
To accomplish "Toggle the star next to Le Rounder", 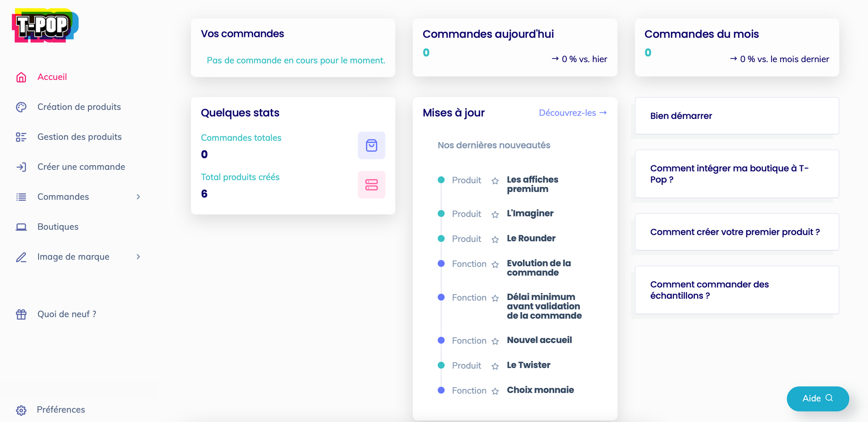I will coord(495,240).
